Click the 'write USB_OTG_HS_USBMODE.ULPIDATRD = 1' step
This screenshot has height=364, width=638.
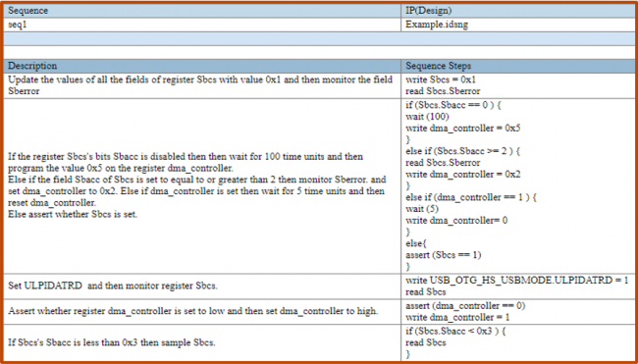point(516,281)
